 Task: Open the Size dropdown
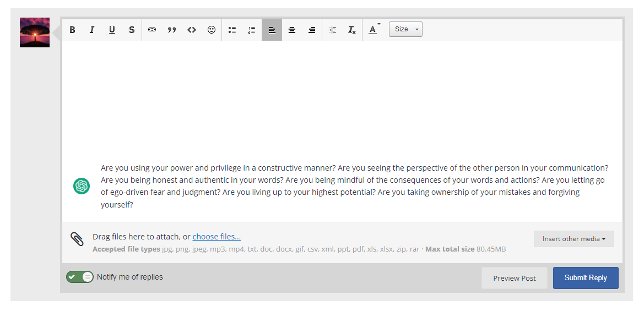coord(405,29)
